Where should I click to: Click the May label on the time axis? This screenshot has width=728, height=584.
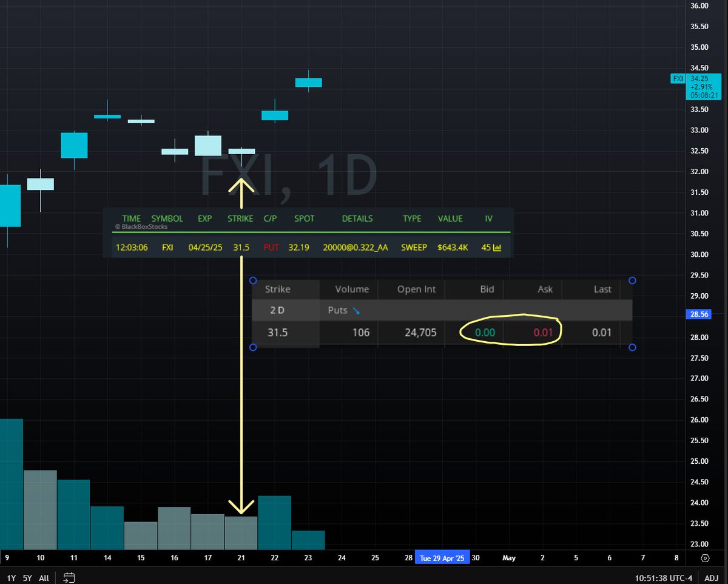click(509, 558)
